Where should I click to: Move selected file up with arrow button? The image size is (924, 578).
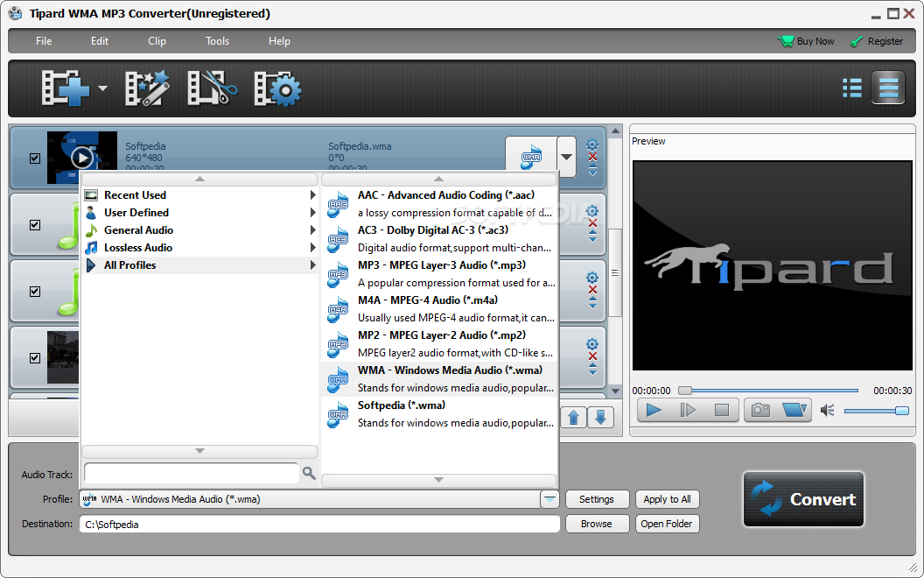[x=573, y=418]
